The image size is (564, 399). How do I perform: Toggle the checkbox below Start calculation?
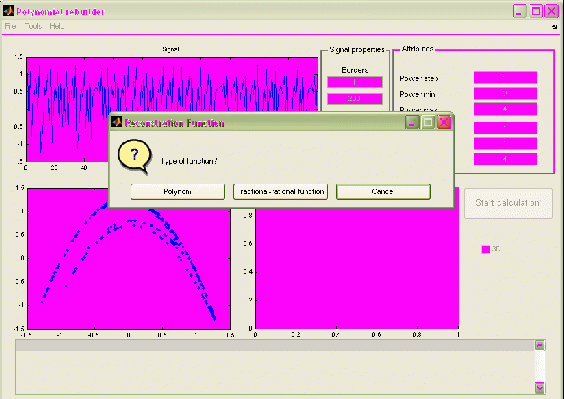[x=486, y=249]
